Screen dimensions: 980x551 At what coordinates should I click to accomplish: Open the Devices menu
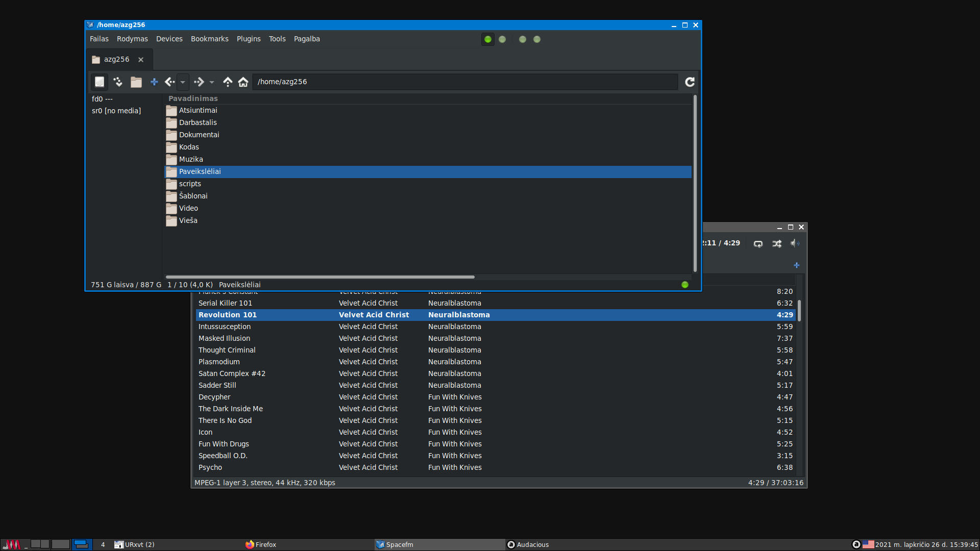(169, 39)
